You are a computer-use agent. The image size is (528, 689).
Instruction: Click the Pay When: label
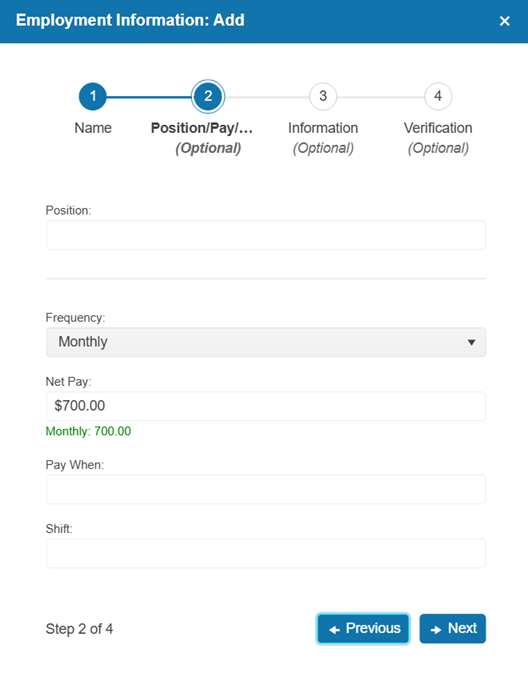pos(75,464)
